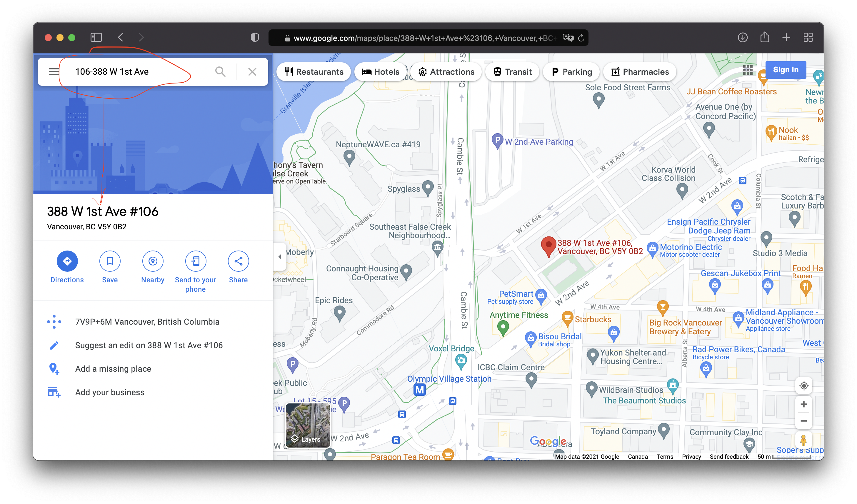857x504 pixels.
Task: Open the Layers satellite thumbnail
Action: click(x=308, y=425)
